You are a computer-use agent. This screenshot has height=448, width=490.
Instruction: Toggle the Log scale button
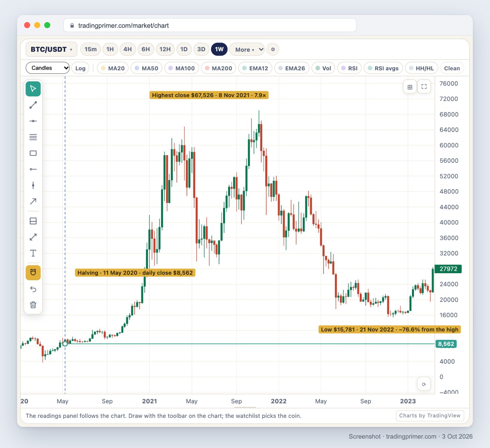(x=80, y=68)
